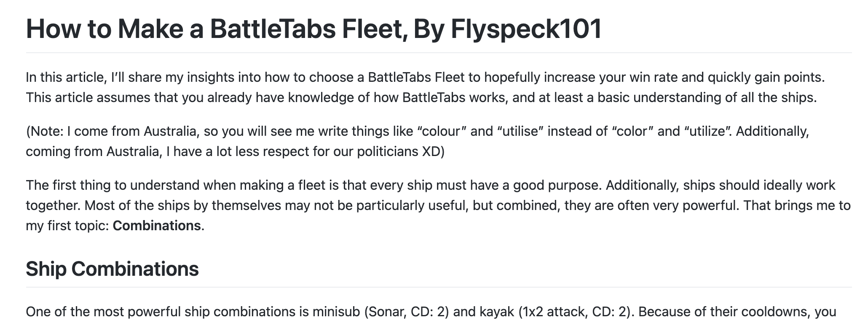868x323 pixels.
Task: Click the "Ship Combinations" section heading
Action: (x=112, y=269)
